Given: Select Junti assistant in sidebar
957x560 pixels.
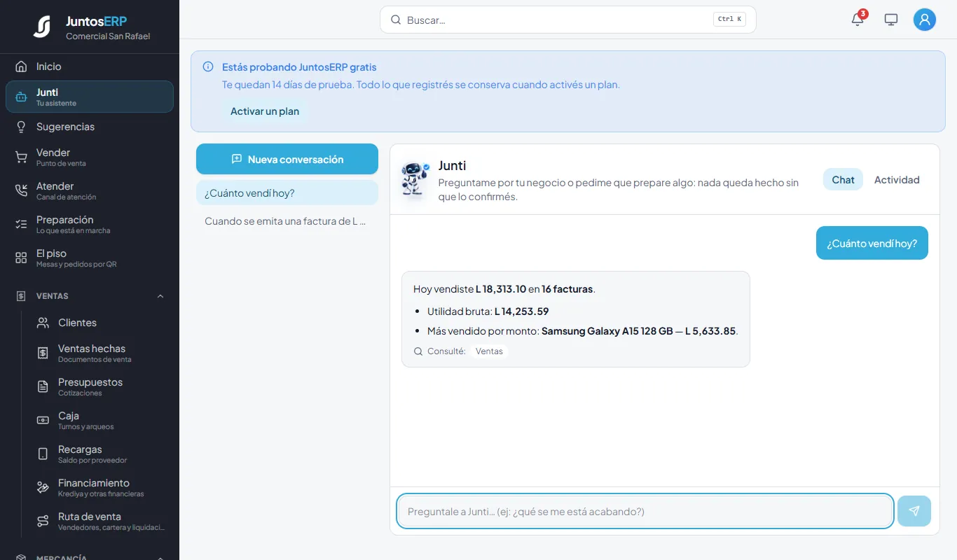Looking at the screenshot, I should [90, 97].
